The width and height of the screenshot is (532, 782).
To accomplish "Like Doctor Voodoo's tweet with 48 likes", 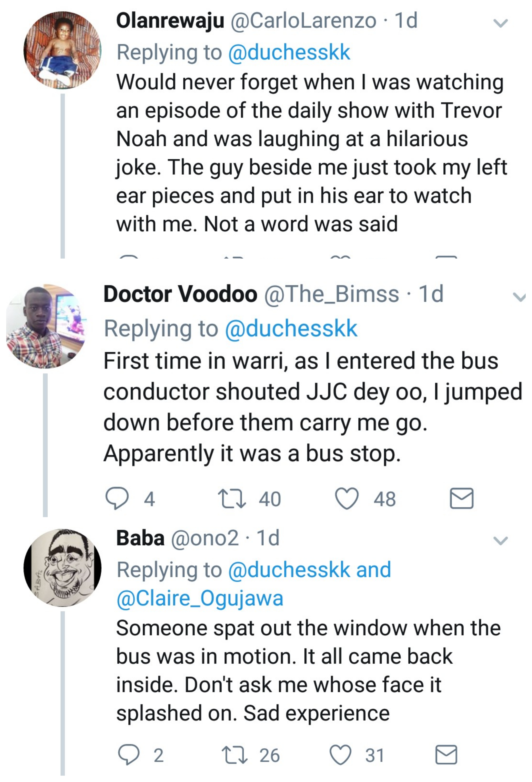I will pos(347,498).
